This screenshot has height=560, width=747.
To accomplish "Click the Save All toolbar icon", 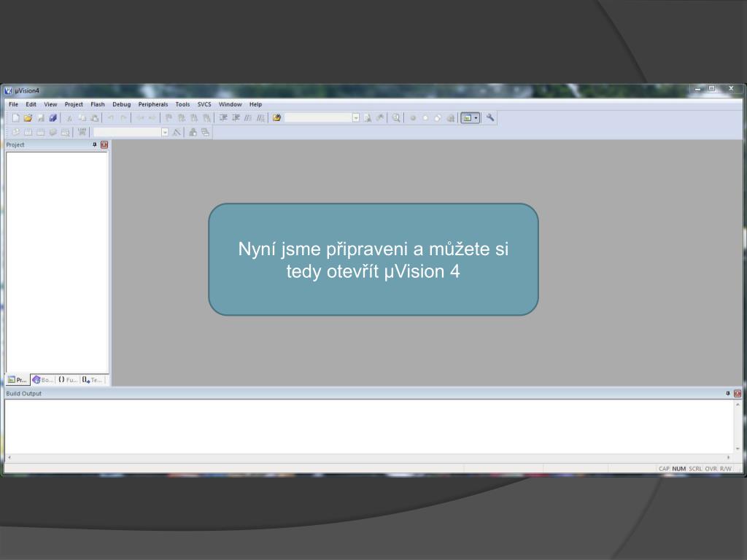I will pos(53,118).
